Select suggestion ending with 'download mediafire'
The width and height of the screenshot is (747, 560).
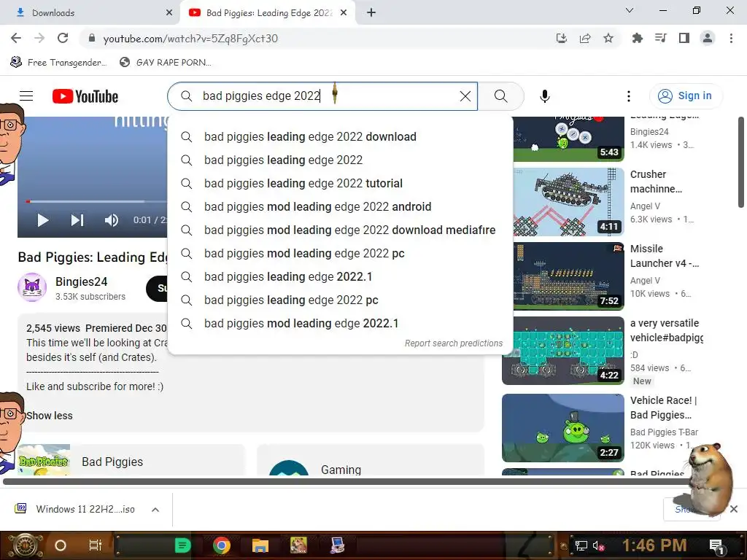[340, 230]
